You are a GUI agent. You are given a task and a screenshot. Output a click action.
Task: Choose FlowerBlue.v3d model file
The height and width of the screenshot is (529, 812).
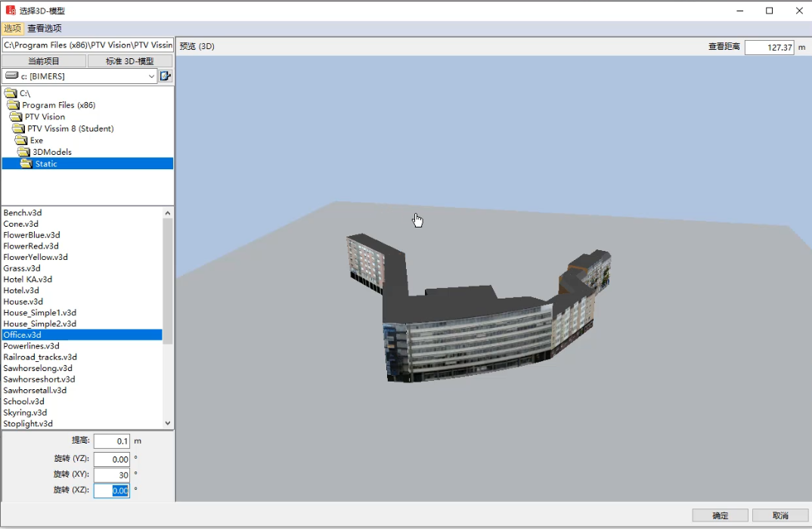click(32, 235)
